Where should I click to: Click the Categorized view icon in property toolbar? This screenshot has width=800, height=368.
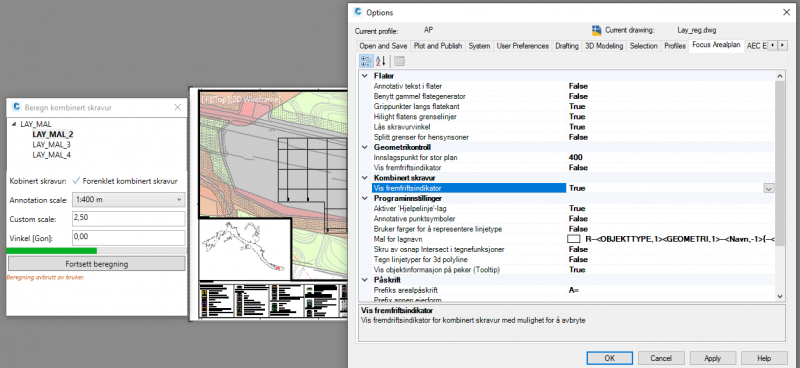pos(366,61)
